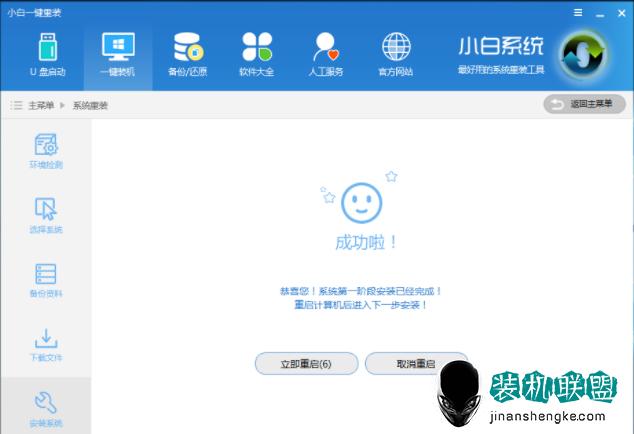Click the 成功啦! heading text
The image size is (634, 434).
click(366, 243)
